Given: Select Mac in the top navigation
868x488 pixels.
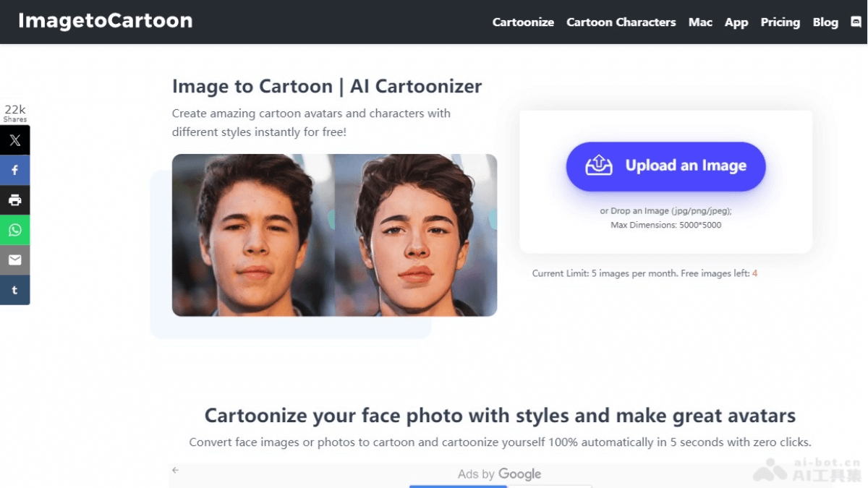Looking at the screenshot, I should 700,22.
